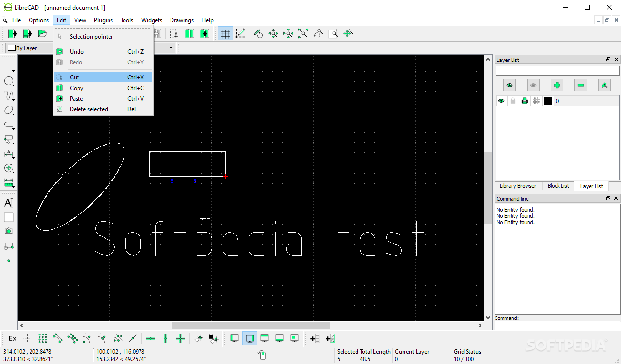Click the Paste toolbar icon
Screen dimensions: 621x364
pos(204,33)
